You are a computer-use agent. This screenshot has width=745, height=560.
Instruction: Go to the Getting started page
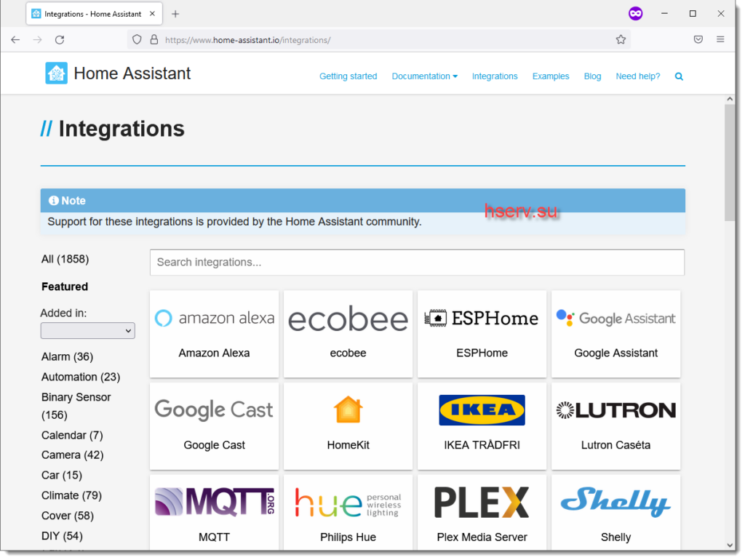pos(348,76)
